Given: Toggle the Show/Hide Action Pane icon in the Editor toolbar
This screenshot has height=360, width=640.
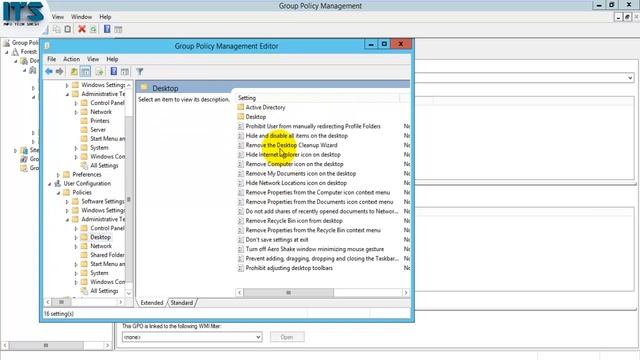Looking at the screenshot, I should tap(124, 71).
